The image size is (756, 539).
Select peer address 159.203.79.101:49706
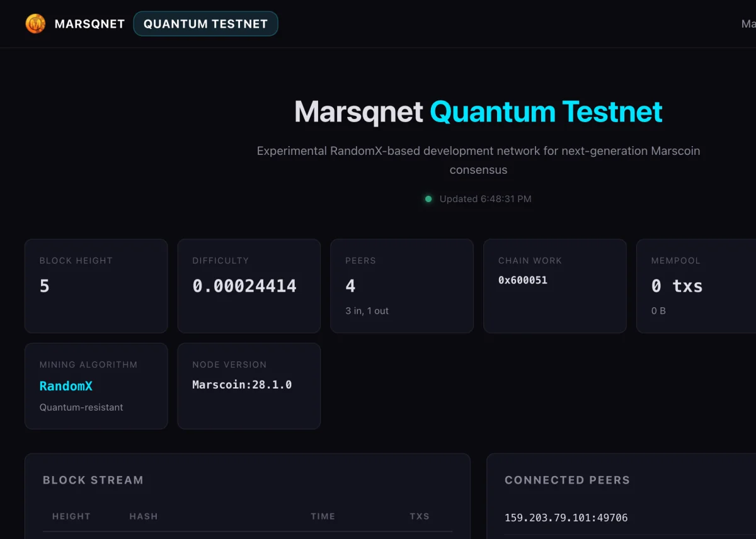point(566,518)
